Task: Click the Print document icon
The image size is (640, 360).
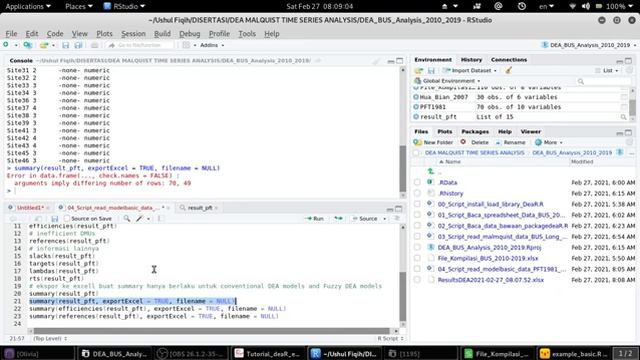Action: tap(94, 45)
